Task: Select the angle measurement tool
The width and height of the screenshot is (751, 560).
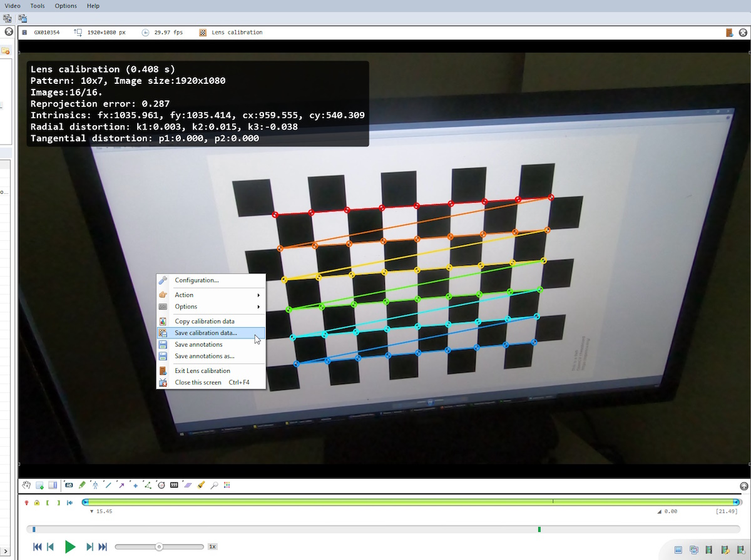Action: coord(148,485)
